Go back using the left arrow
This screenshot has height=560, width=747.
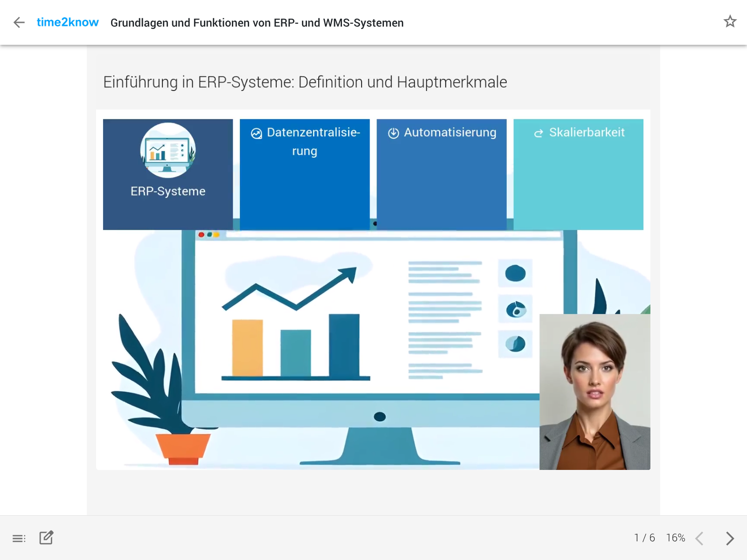point(19,22)
